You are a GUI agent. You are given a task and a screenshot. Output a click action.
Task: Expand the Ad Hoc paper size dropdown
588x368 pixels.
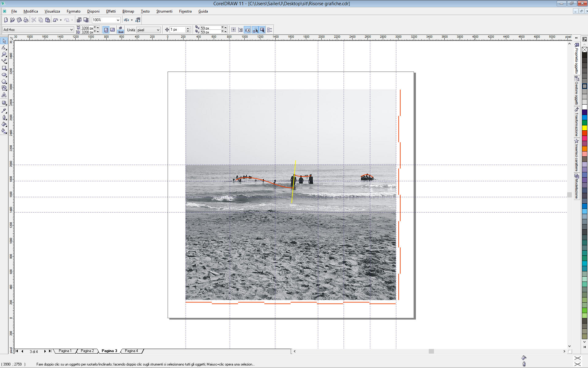pyautogui.click(x=71, y=30)
